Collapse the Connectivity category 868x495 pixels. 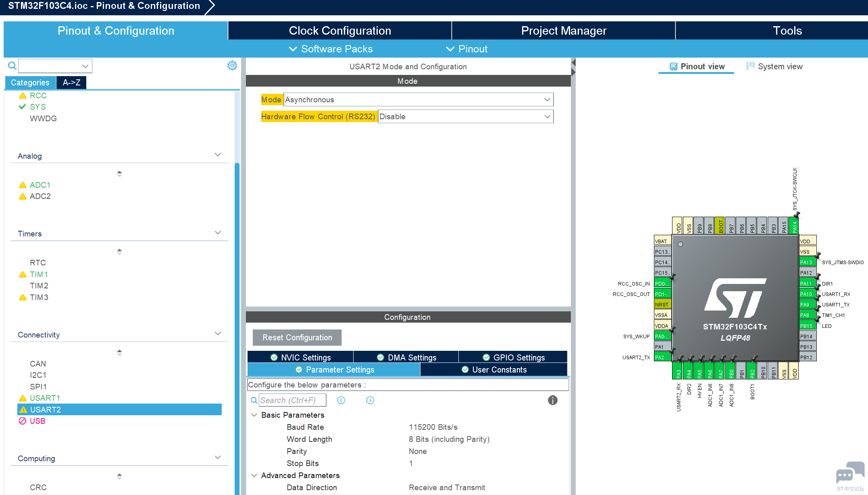[x=218, y=334]
